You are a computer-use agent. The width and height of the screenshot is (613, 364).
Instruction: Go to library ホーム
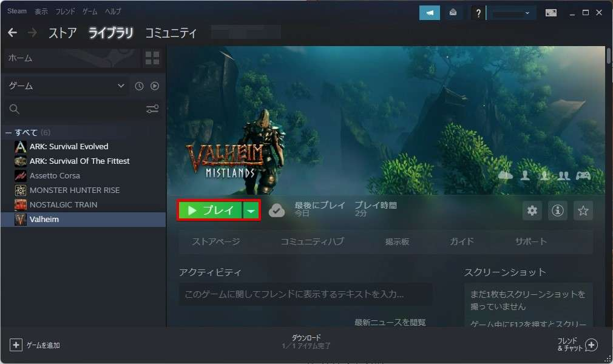pyautogui.click(x=71, y=58)
